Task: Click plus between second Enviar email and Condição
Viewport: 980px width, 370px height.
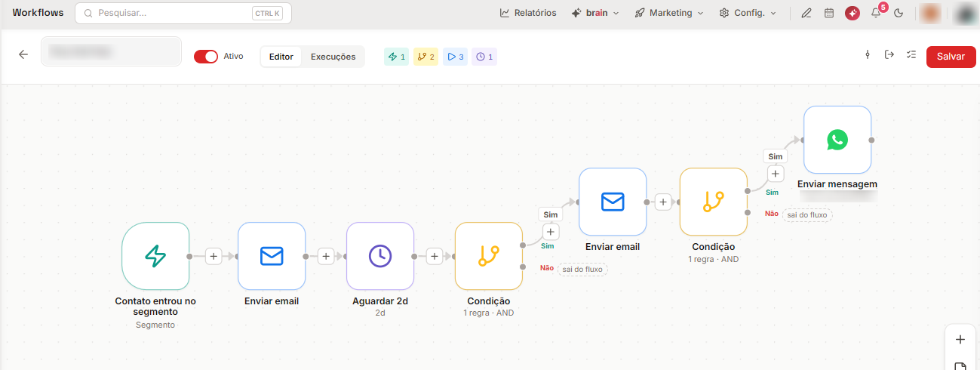Action: 663,202
